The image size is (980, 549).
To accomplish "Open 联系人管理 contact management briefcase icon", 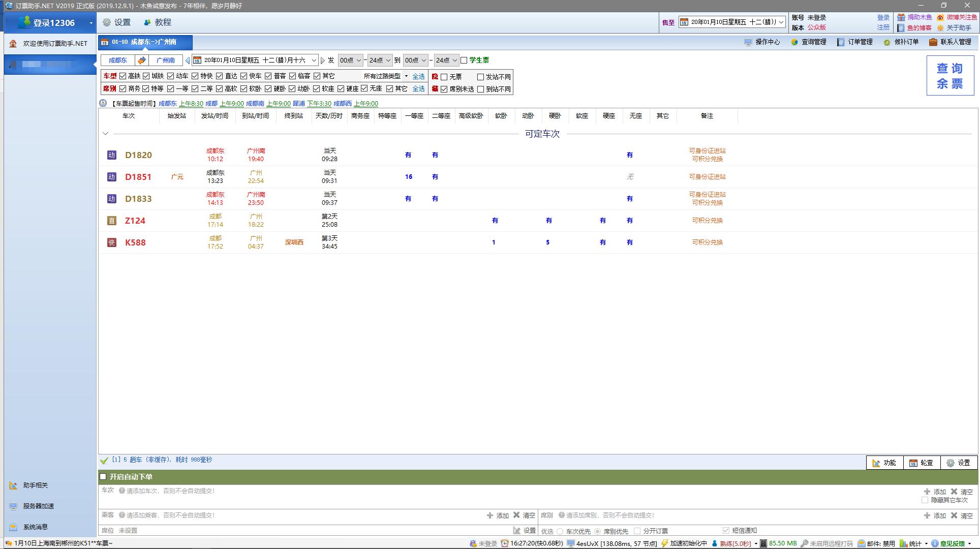I will pos(933,42).
